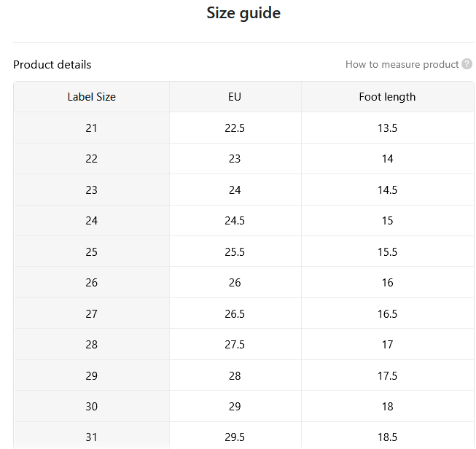Image resolution: width=476 pixels, height=449 pixels.
Task: Open the How to measure product link
Action: pos(402,64)
